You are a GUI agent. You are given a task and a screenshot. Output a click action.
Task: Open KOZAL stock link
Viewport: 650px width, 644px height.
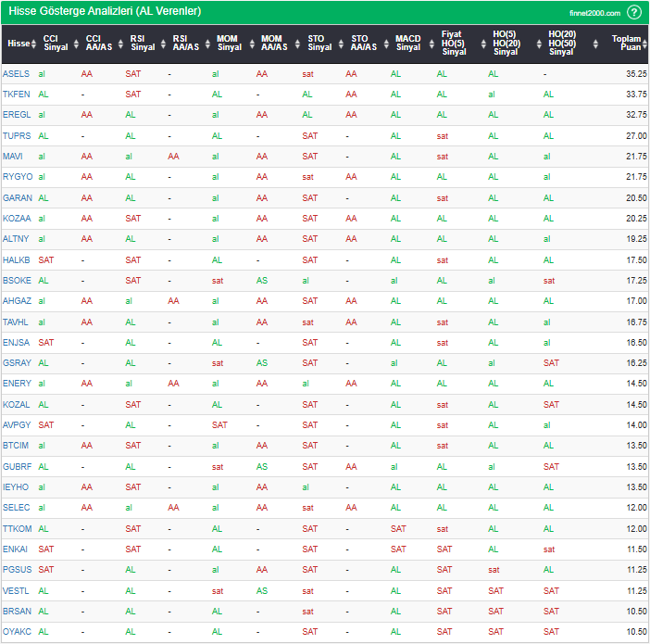16,405
